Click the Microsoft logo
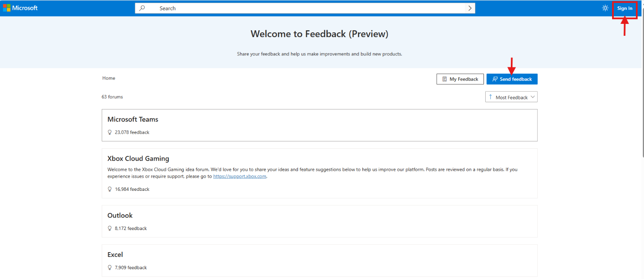The height and width of the screenshot is (279, 644). [x=20, y=8]
